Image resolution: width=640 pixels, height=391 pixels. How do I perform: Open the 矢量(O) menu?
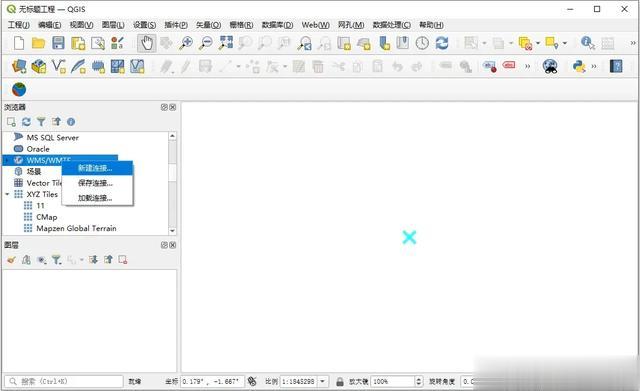point(209,25)
